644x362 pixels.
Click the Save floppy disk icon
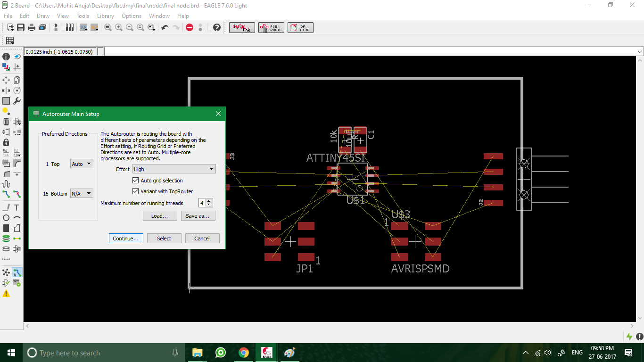tap(21, 28)
